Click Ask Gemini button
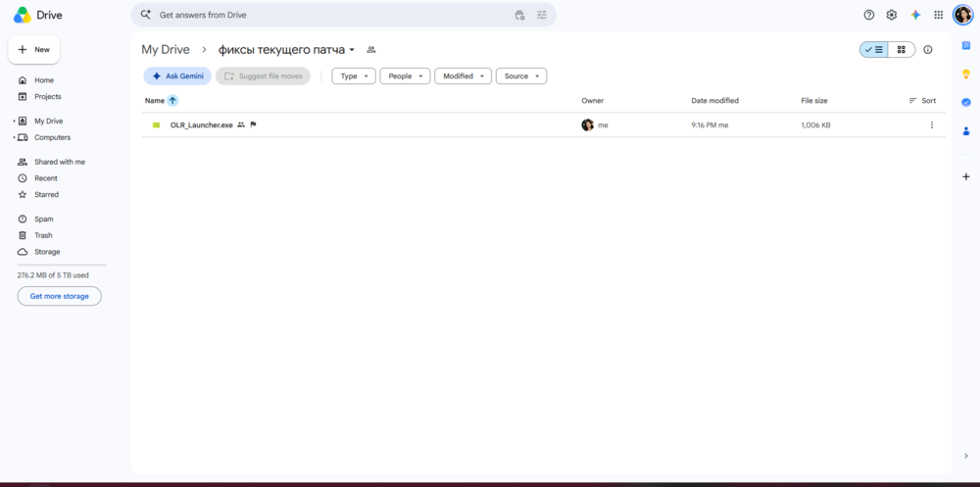 click(177, 76)
